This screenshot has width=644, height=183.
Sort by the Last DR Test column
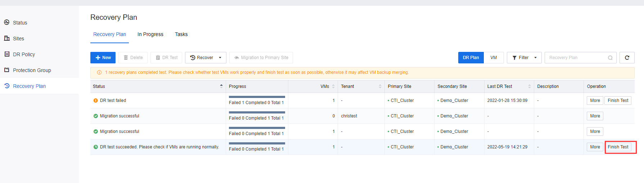click(x=529, y=86)
